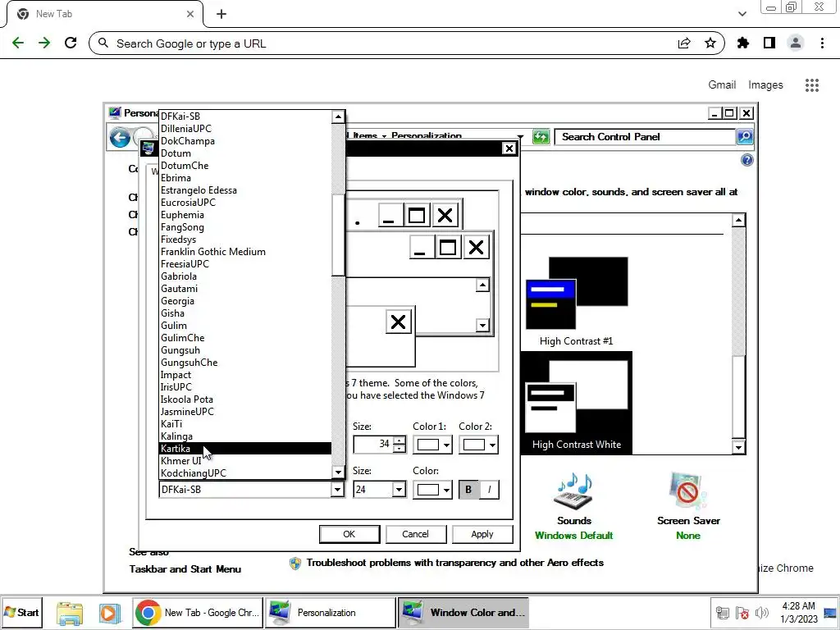Click Action Center flag tray icon
The width and height of the screenshot is (840, 630).
(742, 612)
